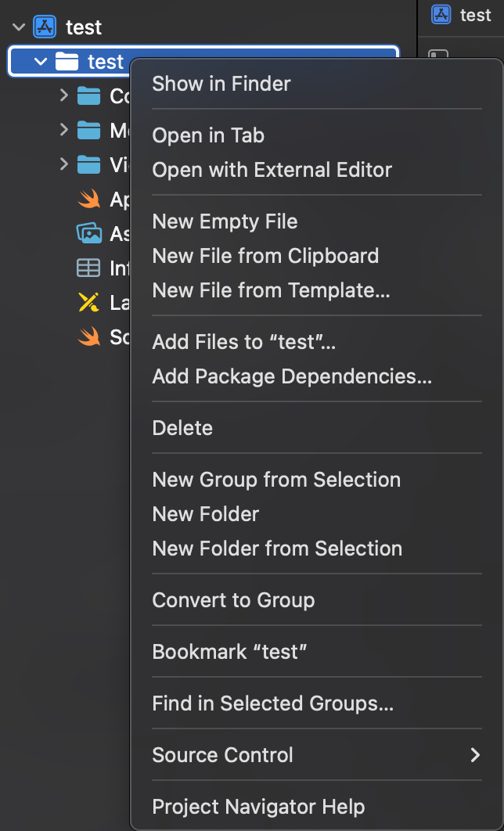Choose Add Package Dependencies… menu item
Screen dimensions: 504x831
pos(292,376)
